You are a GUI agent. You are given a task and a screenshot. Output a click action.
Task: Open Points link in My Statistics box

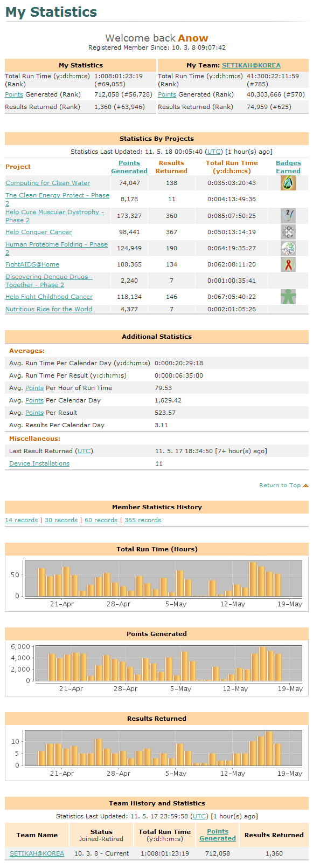(14, 94)
